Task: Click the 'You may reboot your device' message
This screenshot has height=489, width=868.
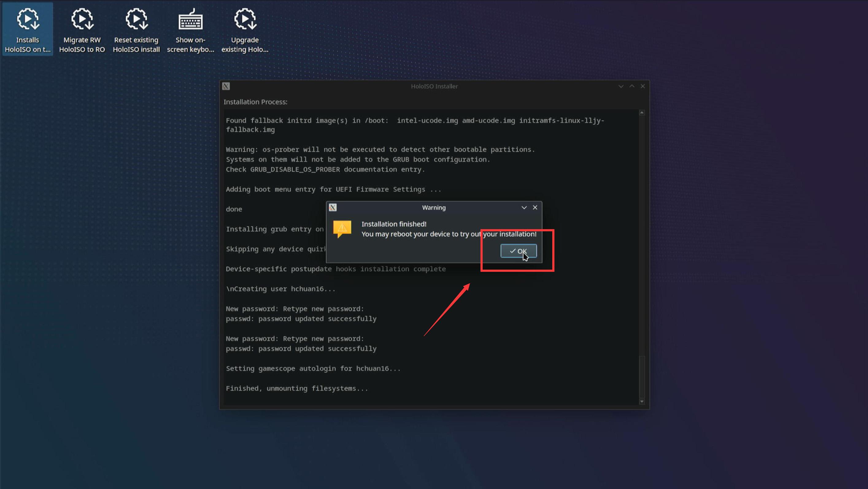Action: pyautogui.click(x=449, y=234)
